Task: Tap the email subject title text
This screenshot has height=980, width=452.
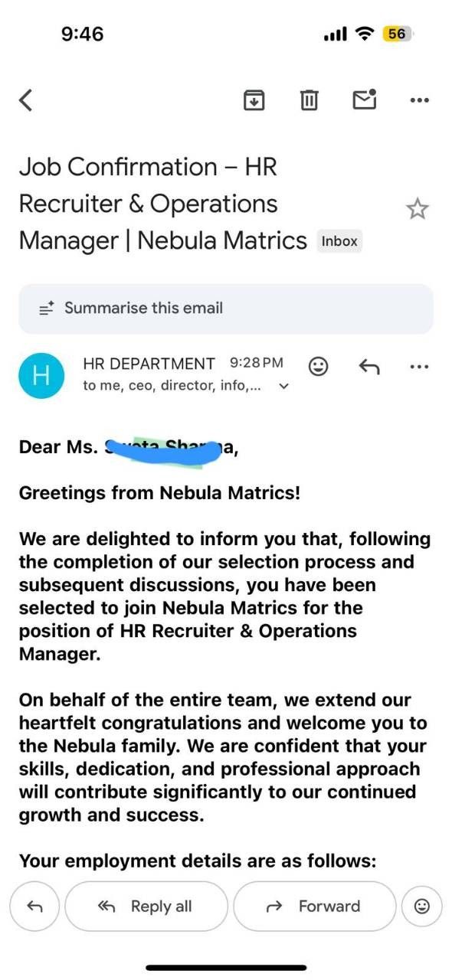Action: pos(162,204)
